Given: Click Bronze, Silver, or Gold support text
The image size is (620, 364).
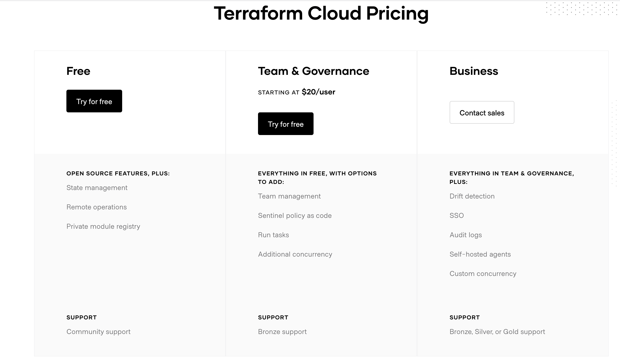Looking at the screenshot, I should point(497,332).
